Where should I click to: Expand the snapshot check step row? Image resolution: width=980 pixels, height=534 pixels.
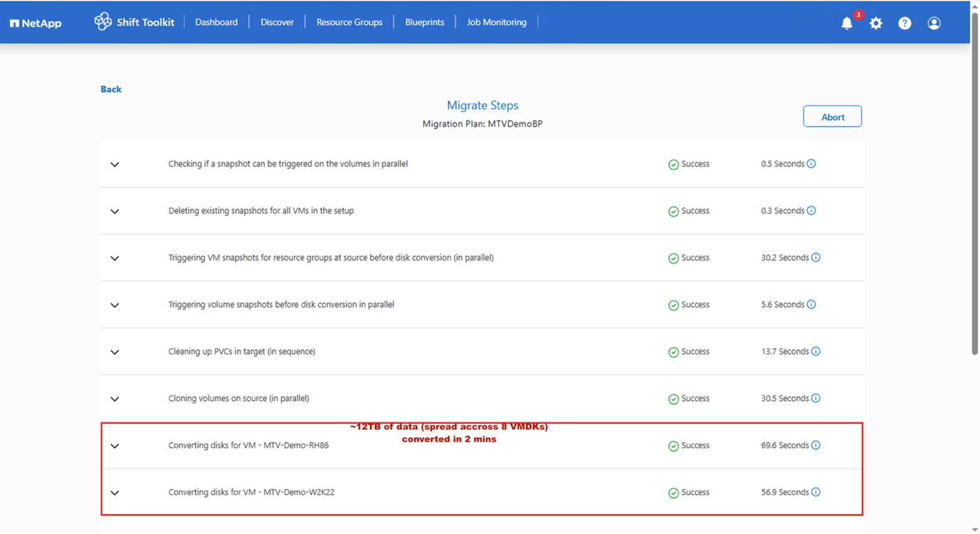pos(114,164)
